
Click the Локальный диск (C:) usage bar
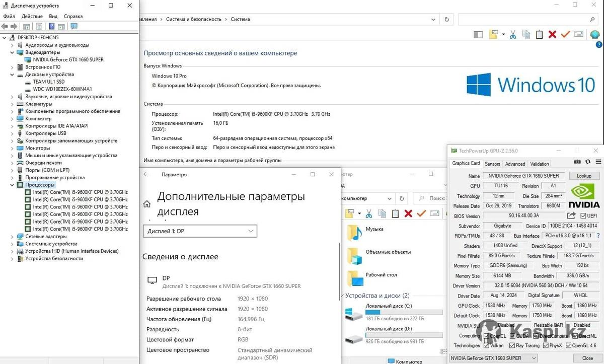coord(404,313)
